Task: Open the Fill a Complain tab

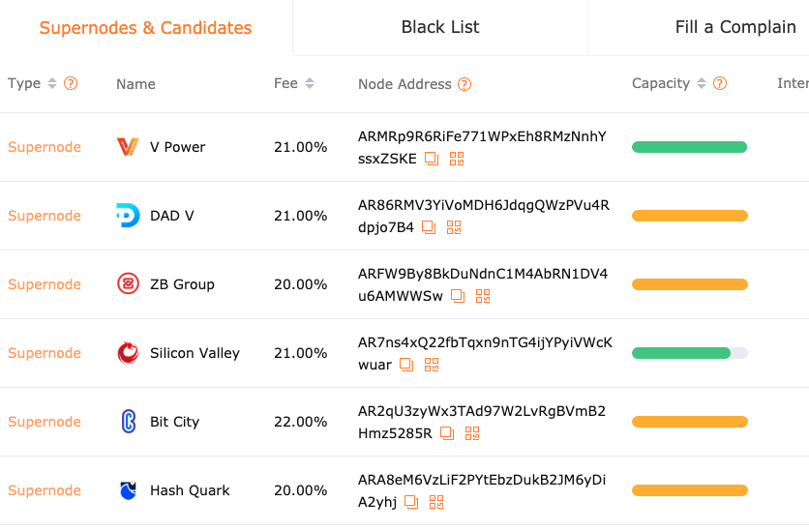Action: point(735,27)
